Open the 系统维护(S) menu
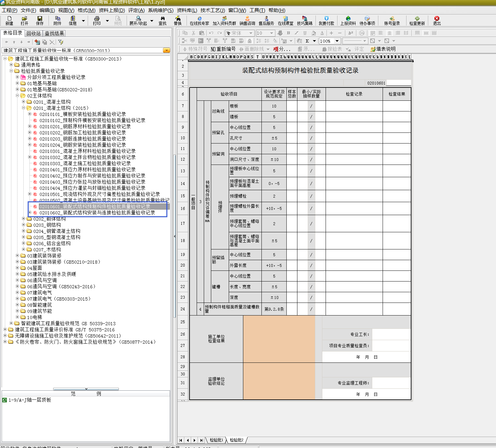This screenshot has height=448, width=496. coord(161,10)
